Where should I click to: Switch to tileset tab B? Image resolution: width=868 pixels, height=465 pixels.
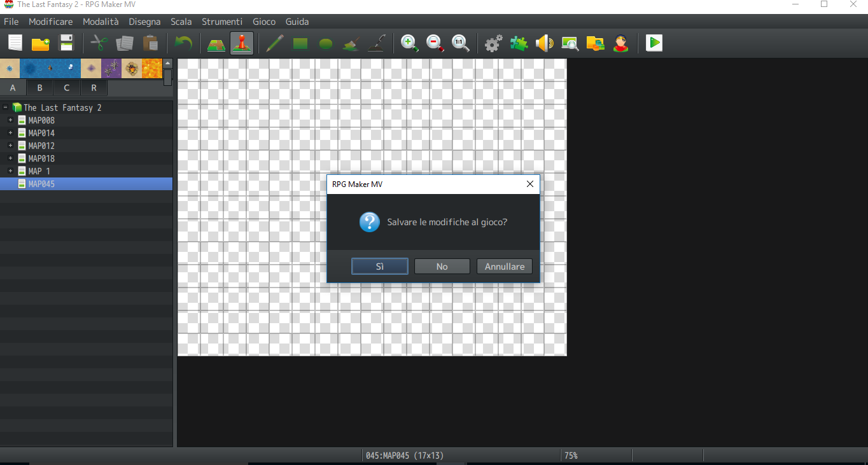pos(40,88)
